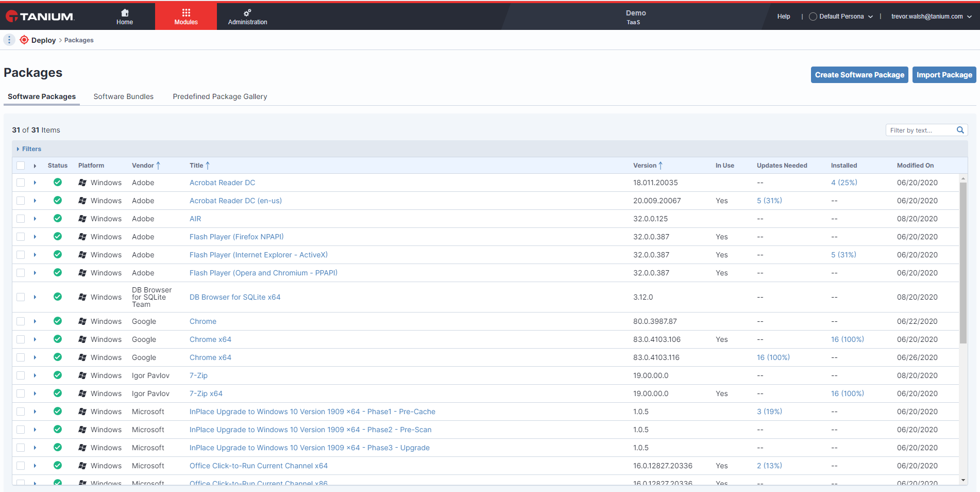Click the Import Package button
The width and height of the screenshot is (980, 492).
pyautogui.click(x=944, y=75)
